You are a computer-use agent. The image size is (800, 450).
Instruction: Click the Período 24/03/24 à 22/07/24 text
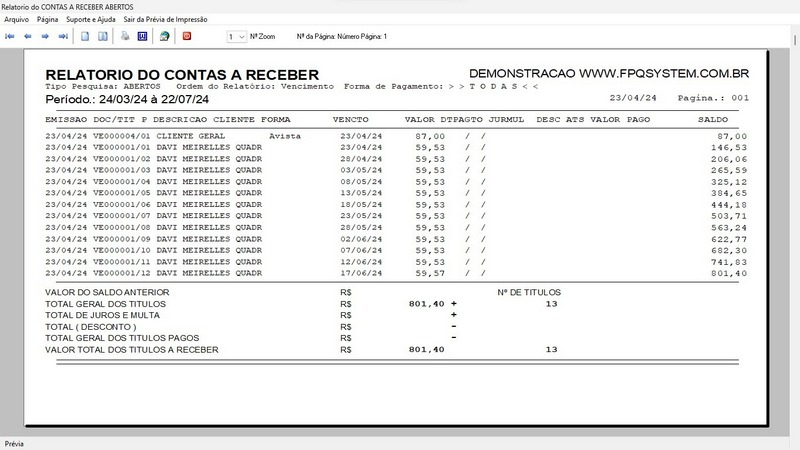pyautogui.click(x=127, y=99)
